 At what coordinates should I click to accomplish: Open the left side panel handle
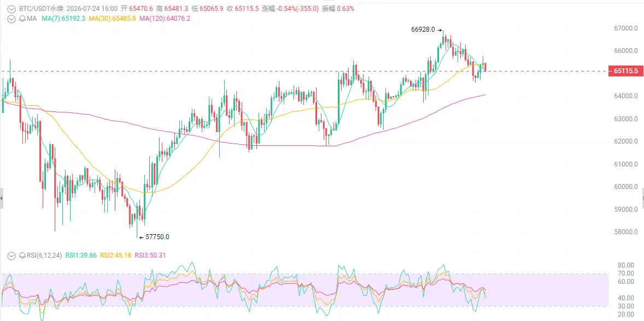(x=1, y=198)
